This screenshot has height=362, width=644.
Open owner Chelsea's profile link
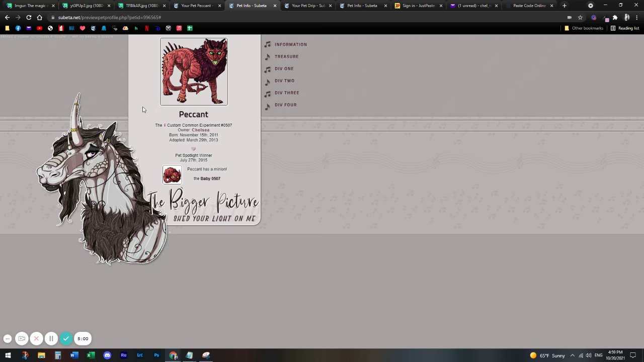[200, 130]
